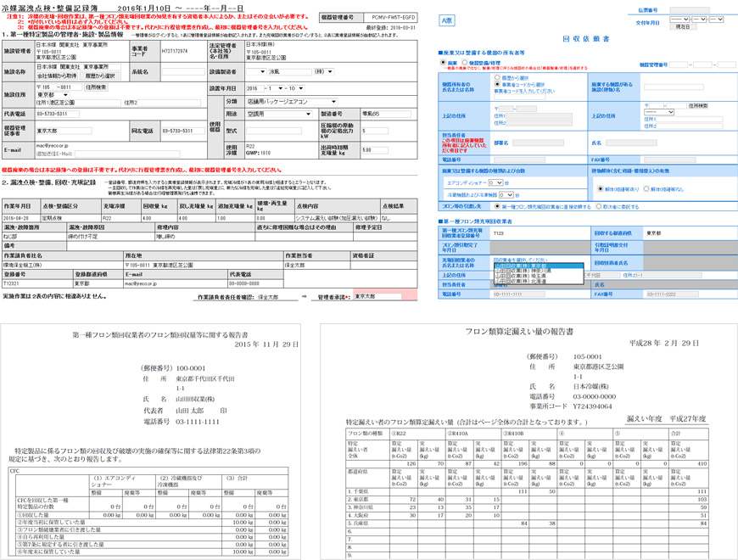738x560 pixels.
Task: Click 住所検索 button in the 施設住所 row
Action: point(96,87)
